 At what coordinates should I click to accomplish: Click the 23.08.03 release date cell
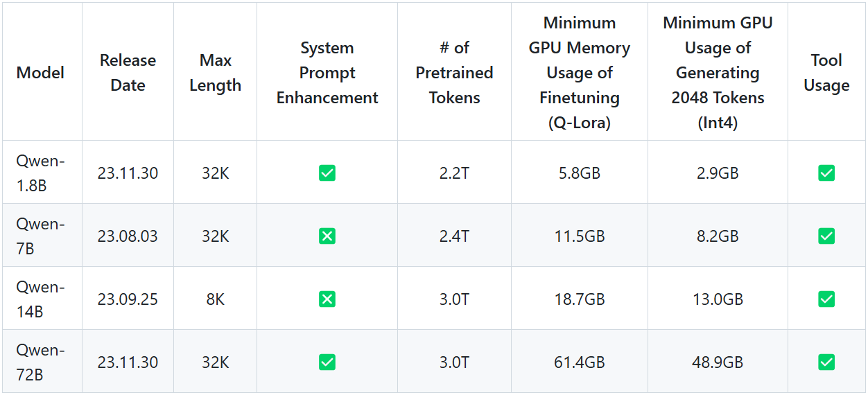pyautogui.click(x=128, y=236)
